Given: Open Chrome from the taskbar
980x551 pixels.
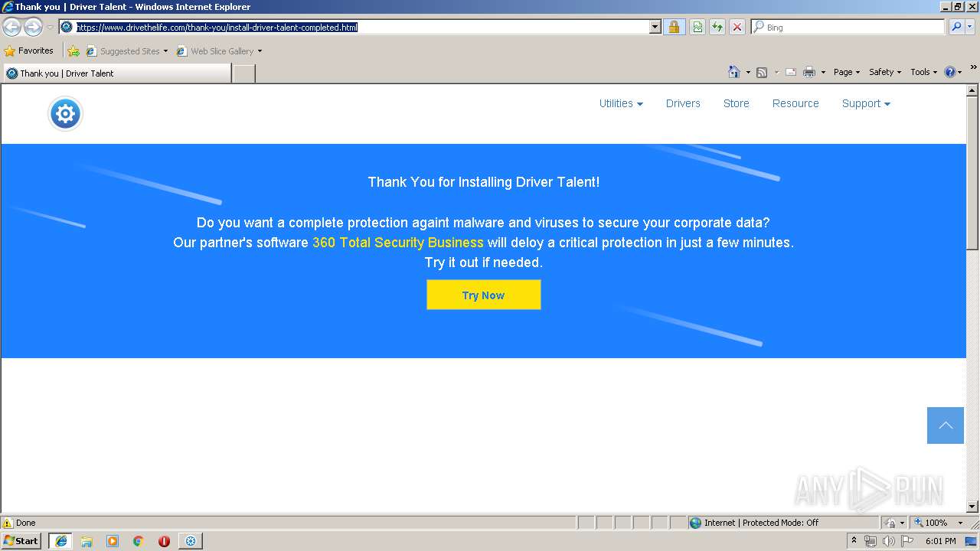Looking at the screenshot, I should 139,541.
